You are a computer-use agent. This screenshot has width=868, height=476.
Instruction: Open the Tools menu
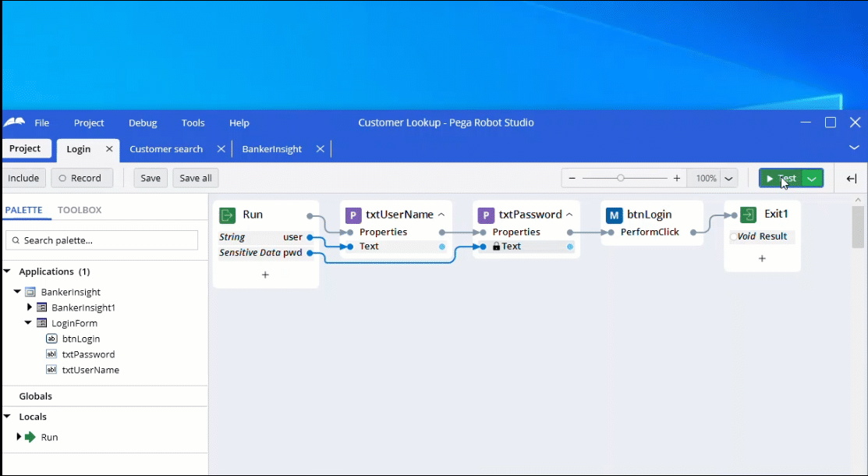tap(193, 123)
